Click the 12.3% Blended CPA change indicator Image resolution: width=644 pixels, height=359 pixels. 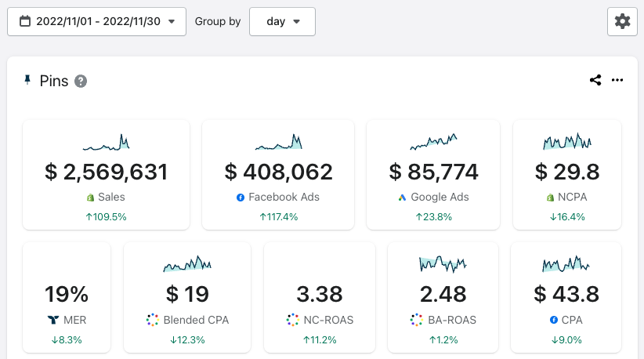(x=187, y=340)
